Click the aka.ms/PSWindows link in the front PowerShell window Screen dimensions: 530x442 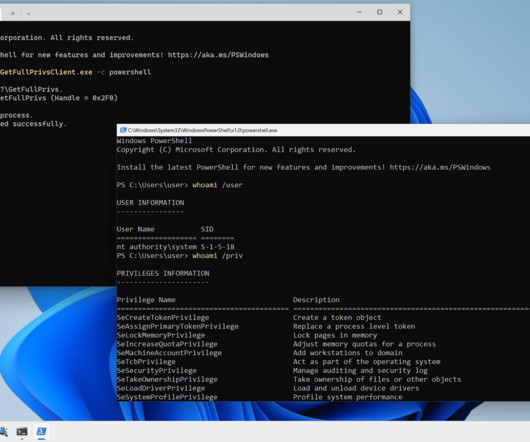[440, 167]
